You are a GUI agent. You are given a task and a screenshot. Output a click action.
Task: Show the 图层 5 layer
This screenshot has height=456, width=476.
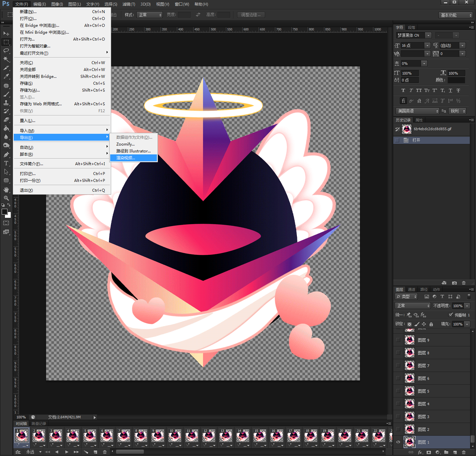pos(398,391)
